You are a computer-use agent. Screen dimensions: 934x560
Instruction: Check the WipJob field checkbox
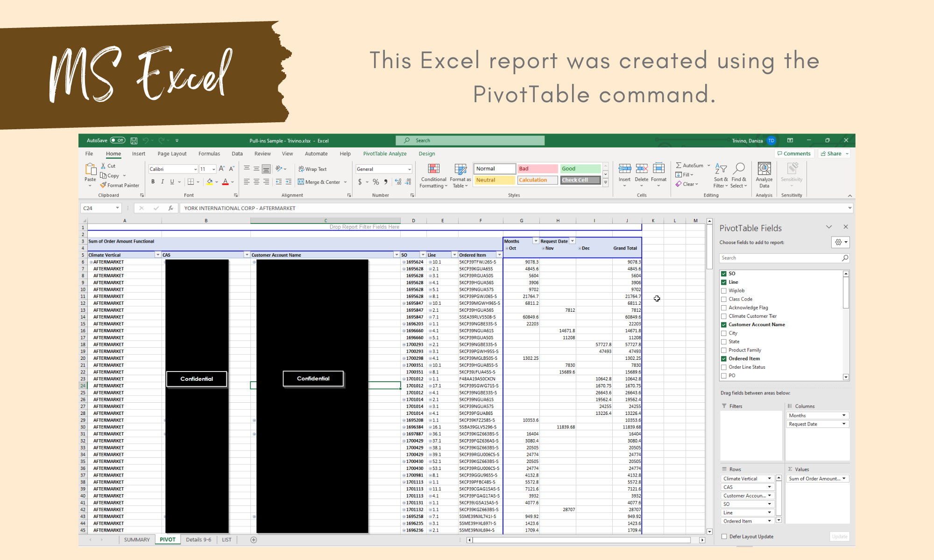point(724,291)
